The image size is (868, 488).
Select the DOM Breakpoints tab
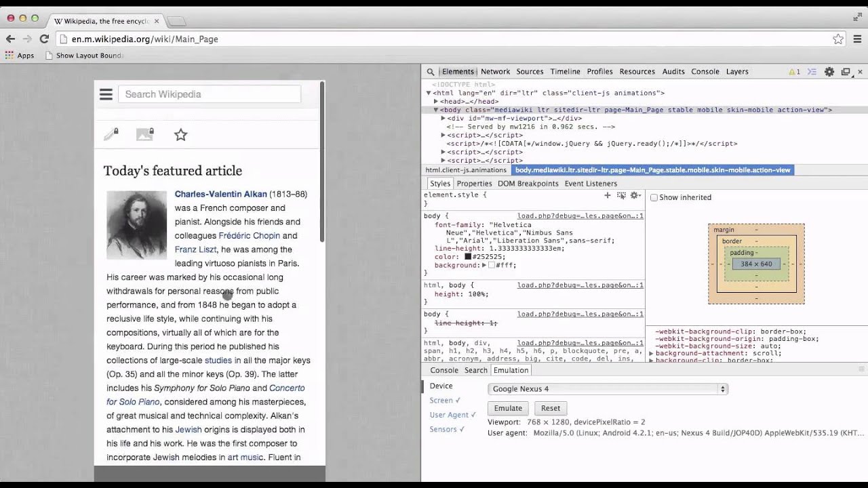528,184
